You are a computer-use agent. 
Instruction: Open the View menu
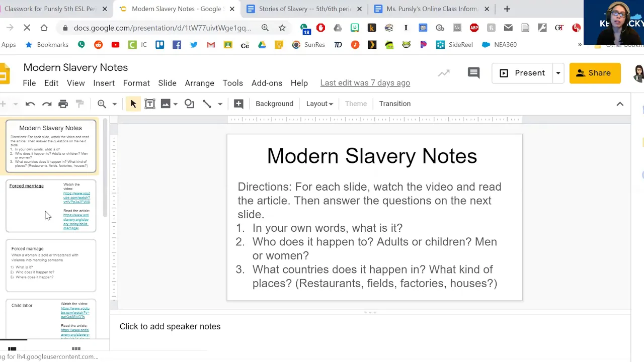(x=76, y=83)
